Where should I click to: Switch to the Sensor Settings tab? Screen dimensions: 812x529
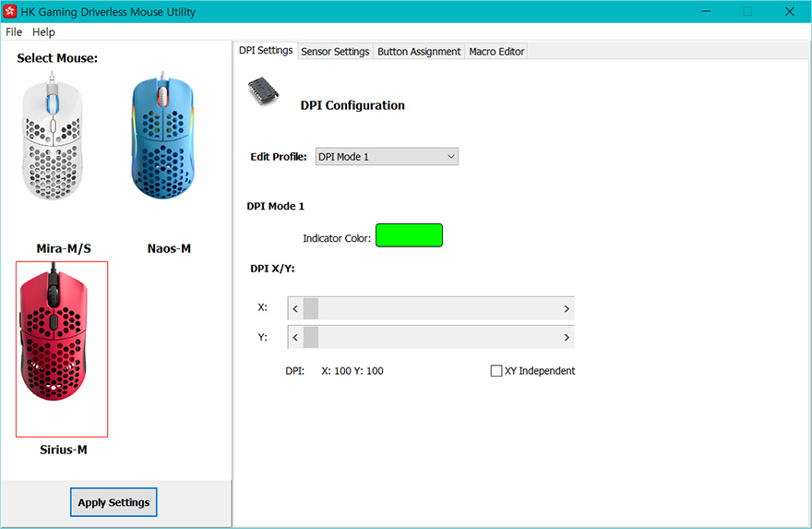pyautogui.click(x=335, y=52)
